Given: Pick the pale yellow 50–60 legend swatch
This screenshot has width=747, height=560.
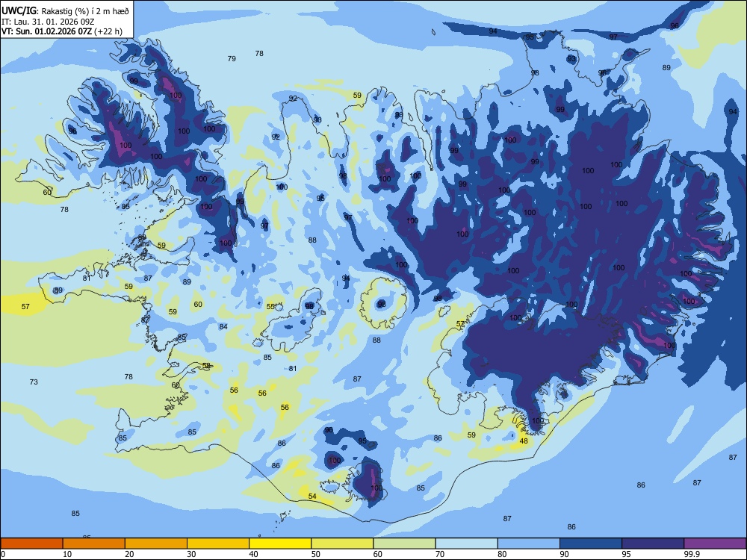Looking at the screenshot, I should pyautogui.click(x=342, y=544).
